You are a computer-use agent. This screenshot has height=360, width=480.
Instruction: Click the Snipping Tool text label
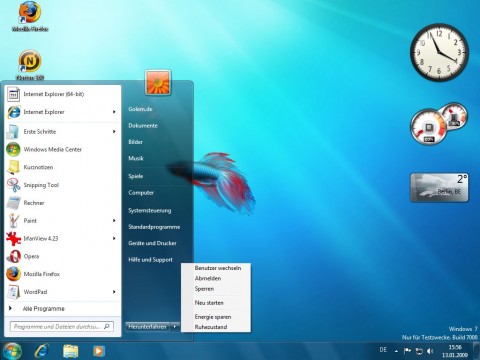(x=41, y=185)
